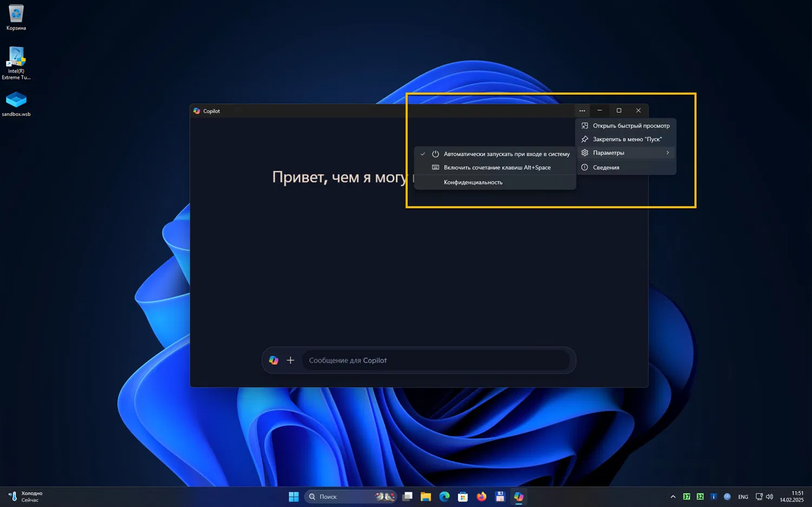Open the Сведения menu entry

pyautogui.click(x=626, y=167)
